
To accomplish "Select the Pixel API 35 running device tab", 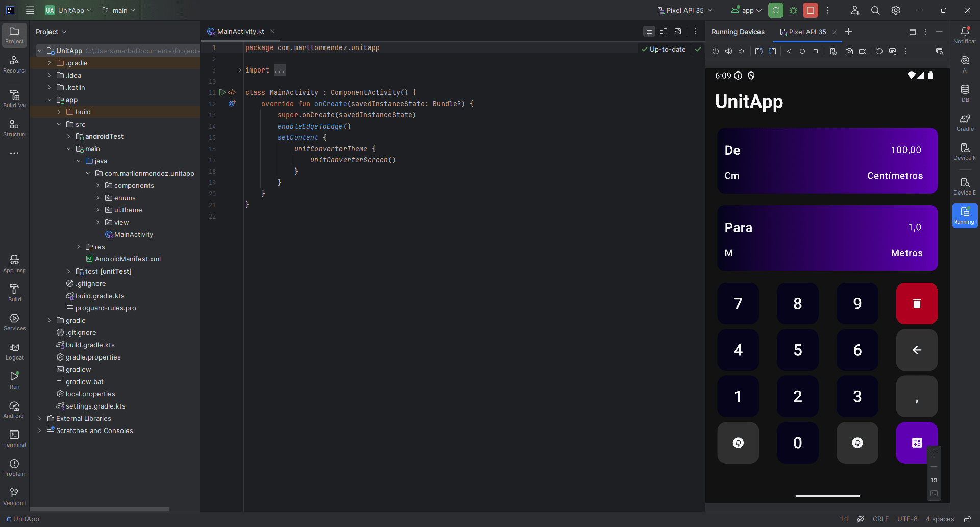I will point(806,32).
